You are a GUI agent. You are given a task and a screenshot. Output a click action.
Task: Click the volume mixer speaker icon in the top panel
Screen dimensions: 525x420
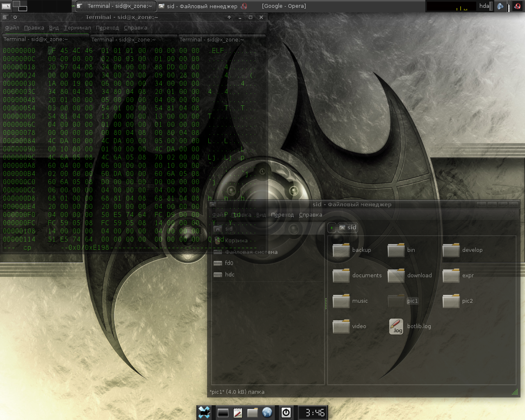pyautogui.click(x=500, y=6)
